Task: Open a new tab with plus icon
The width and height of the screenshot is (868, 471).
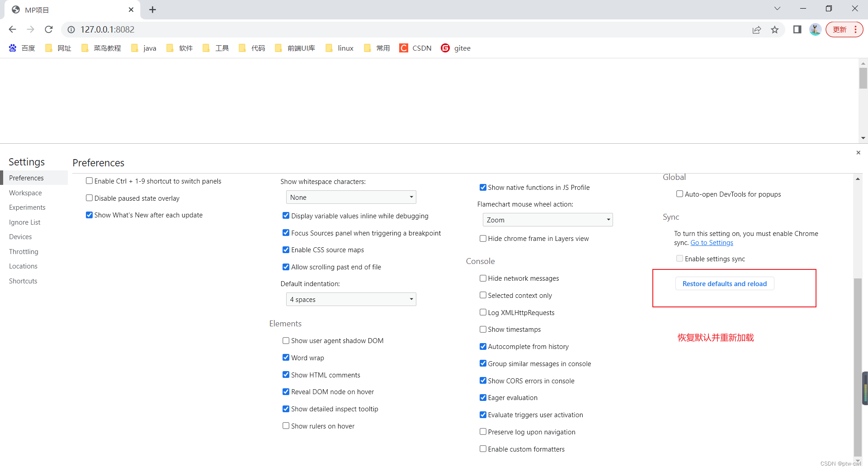Action: 152,9
